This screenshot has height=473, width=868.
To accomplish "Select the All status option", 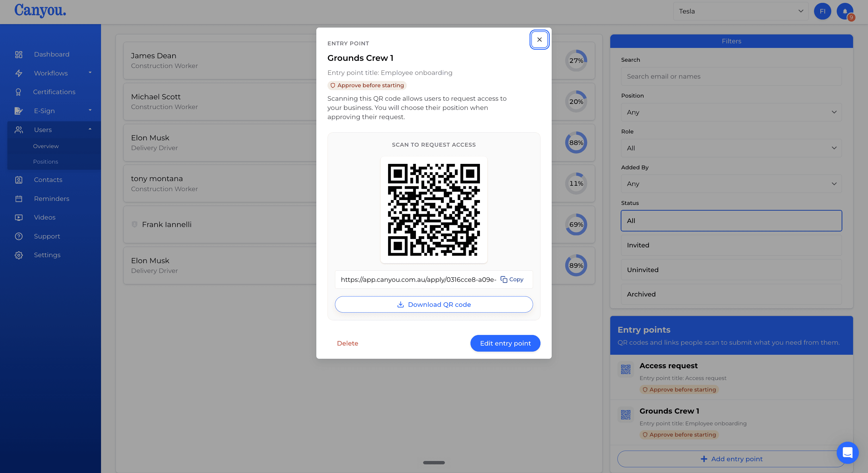I will [x=731, y=221].
